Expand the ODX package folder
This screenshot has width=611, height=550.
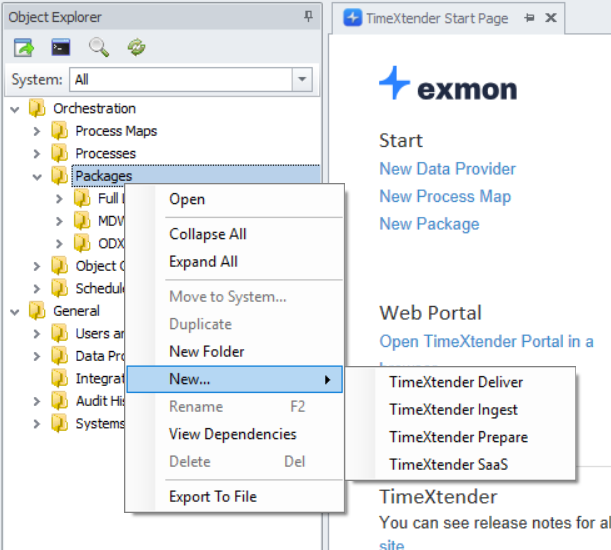[59, 244]
